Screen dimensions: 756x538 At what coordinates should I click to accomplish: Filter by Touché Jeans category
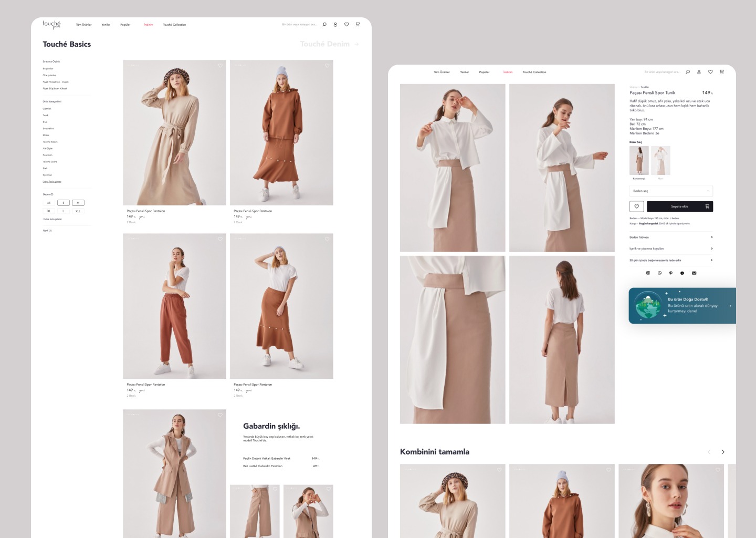(50, 162)
